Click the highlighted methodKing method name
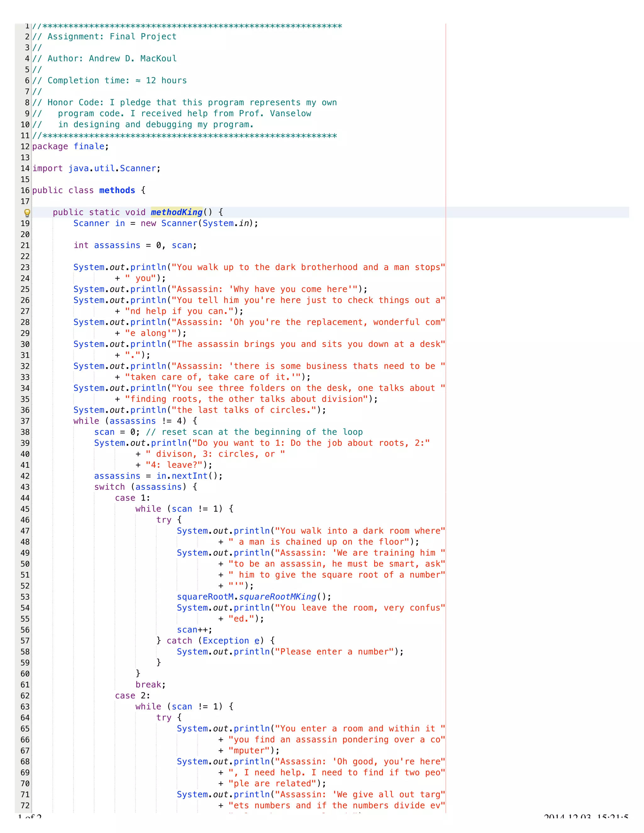The height and width of the screenshot is (833, 644). pyautogui.click(x=177, y=212)
